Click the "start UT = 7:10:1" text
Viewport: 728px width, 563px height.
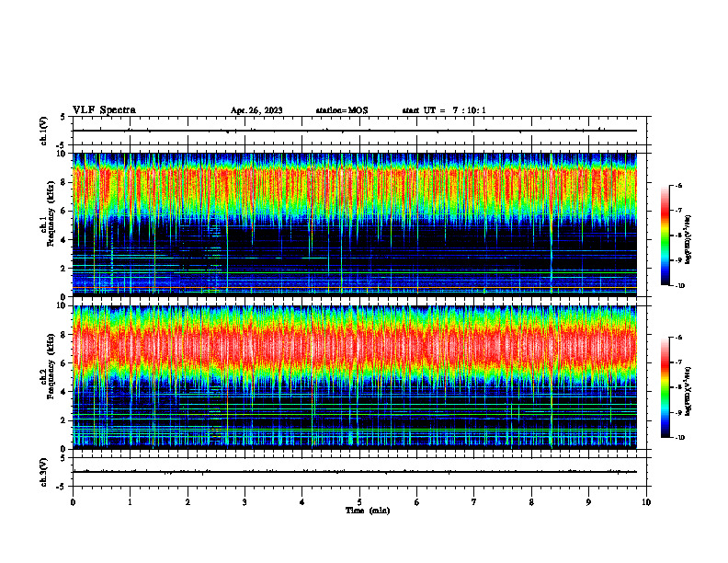point(444,110)
